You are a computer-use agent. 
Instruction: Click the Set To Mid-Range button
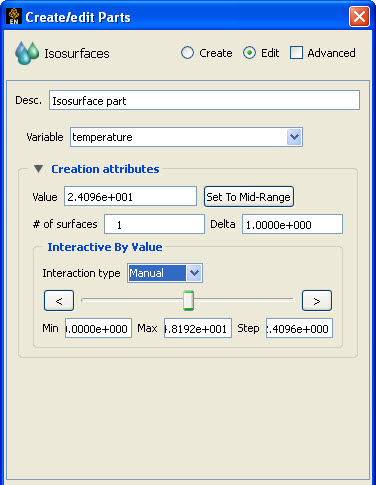tap(249, 197)
